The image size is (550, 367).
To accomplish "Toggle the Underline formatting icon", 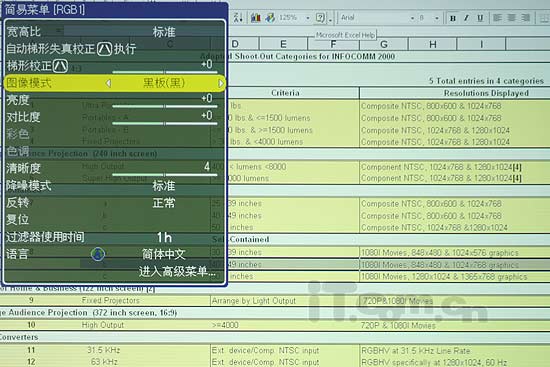I will pyautogui.click(x=480, y=18).
